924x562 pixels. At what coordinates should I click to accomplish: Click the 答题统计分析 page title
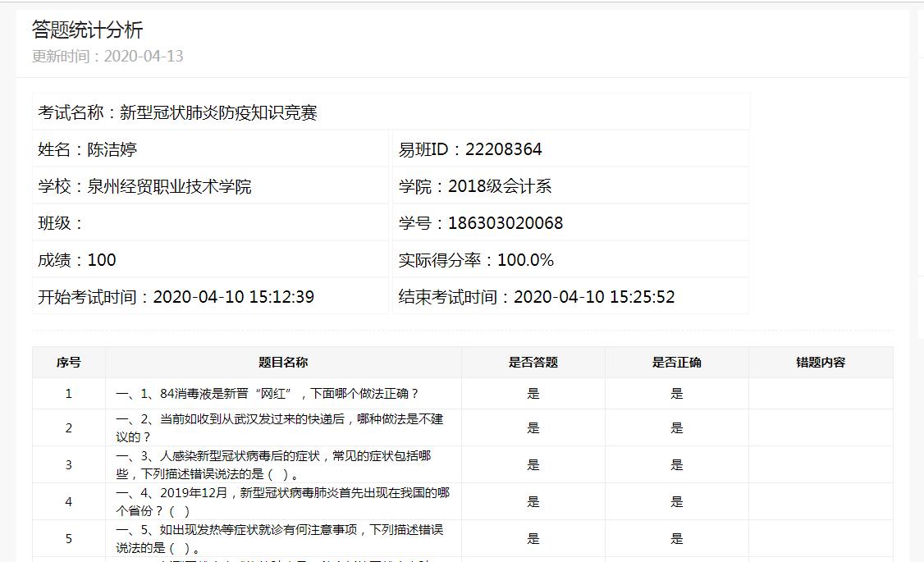(x=87, y=30)
